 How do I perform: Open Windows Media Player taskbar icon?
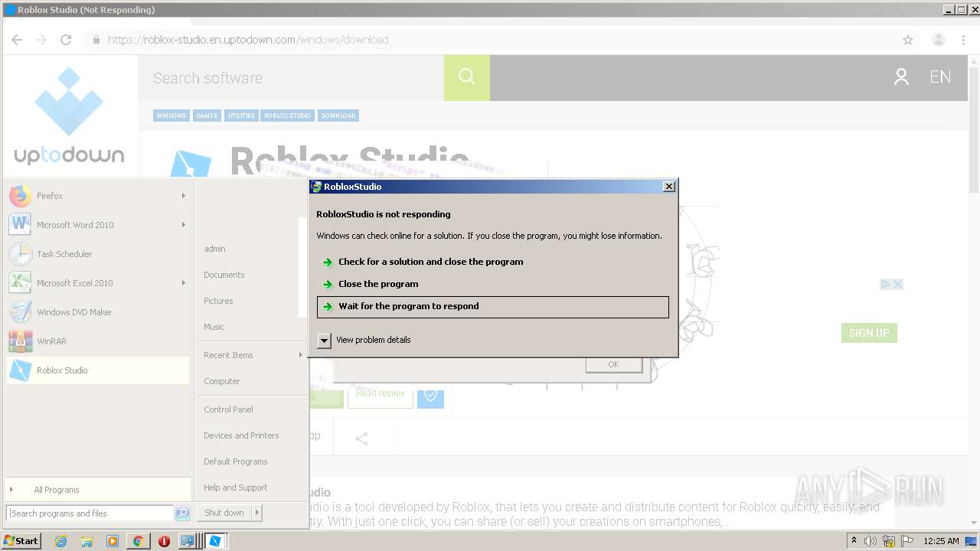[113, 541]
